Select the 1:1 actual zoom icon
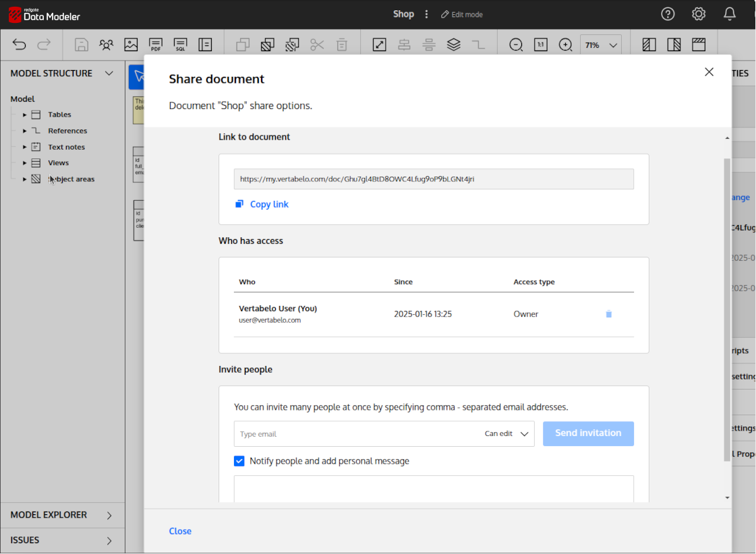This screenshot has height=554, width=756. [x=540, y=44]
